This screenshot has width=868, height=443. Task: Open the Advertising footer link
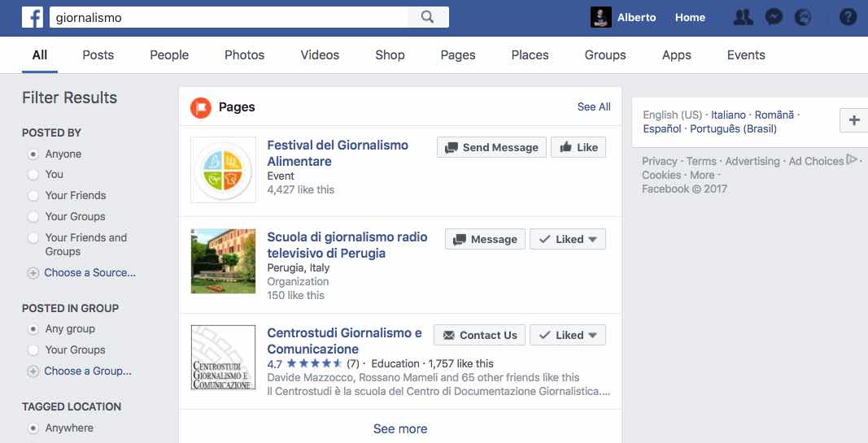(752, 161)
